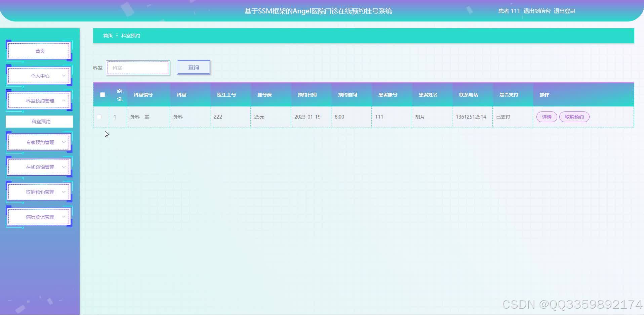Open the 取消预约管理 sidebar menu

coord(39,192)
